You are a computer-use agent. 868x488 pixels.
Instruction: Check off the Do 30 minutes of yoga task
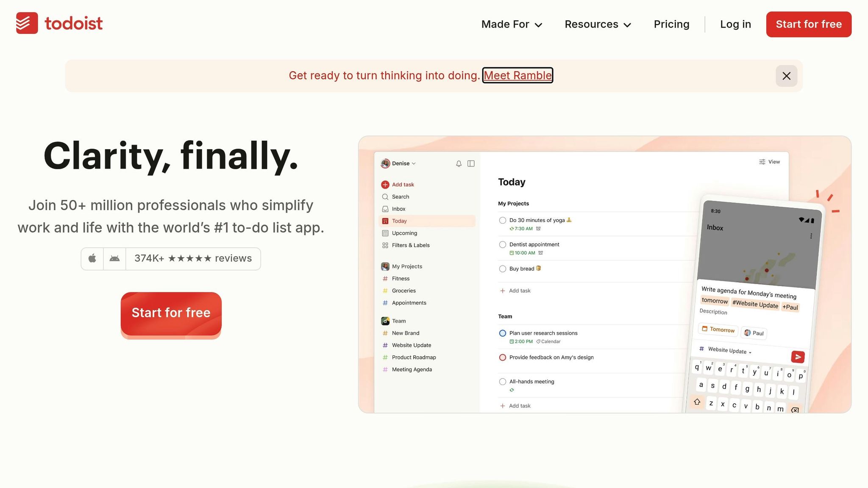pyautogui.click(x=502, y=220)
